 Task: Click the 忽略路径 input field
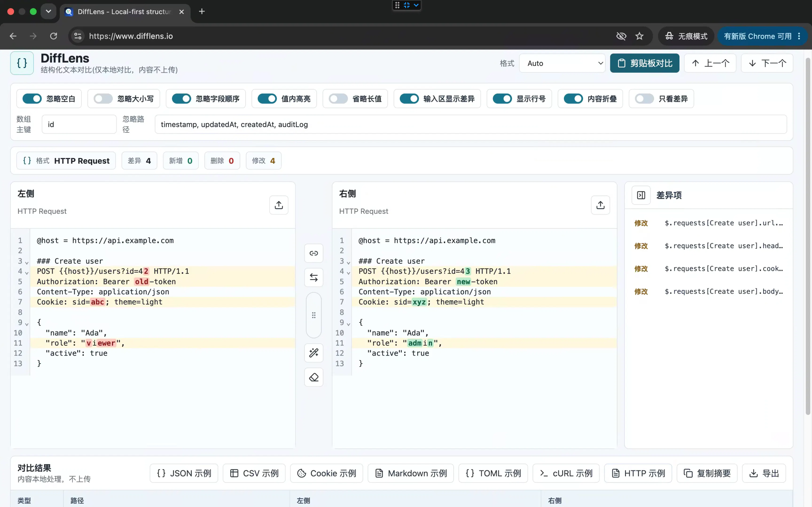pos(471,124)
